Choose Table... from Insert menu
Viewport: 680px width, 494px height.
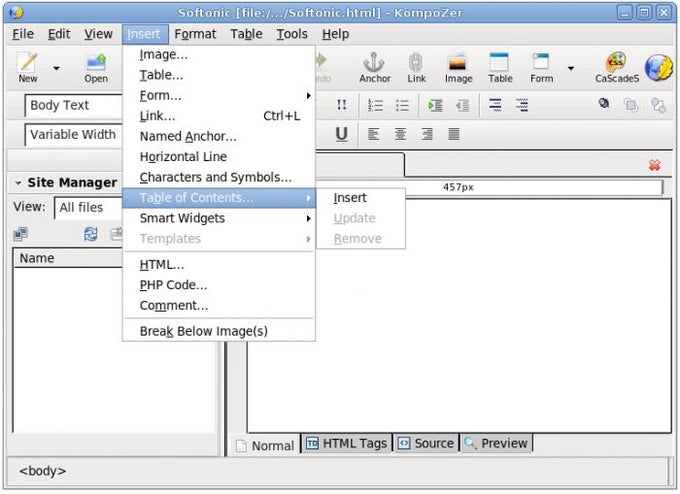pos(219,75)
